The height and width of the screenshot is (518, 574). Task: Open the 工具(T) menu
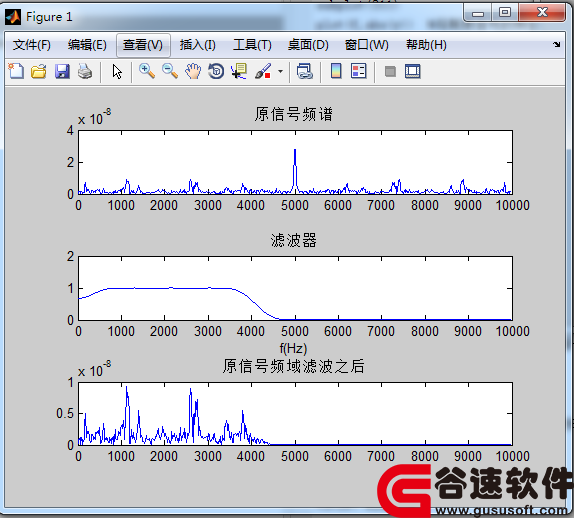[253, 45]
